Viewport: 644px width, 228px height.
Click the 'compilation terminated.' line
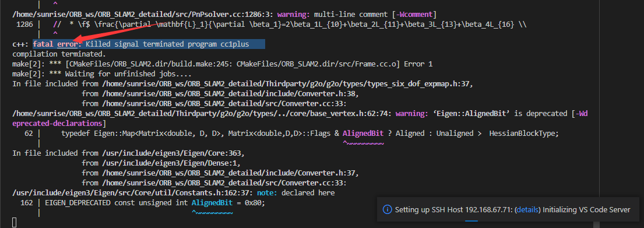coord(59,54)
